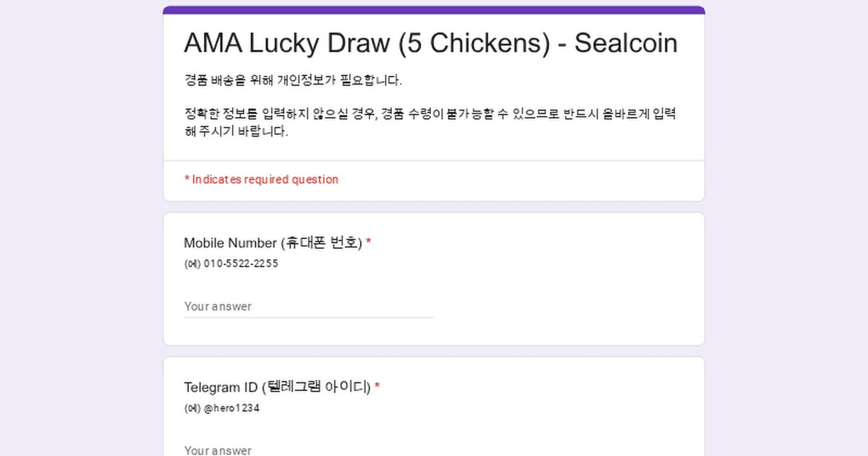Focus the Telegram ID answer field
The height and width of the screenshot is (456, 868).
[x=309, y=449]
